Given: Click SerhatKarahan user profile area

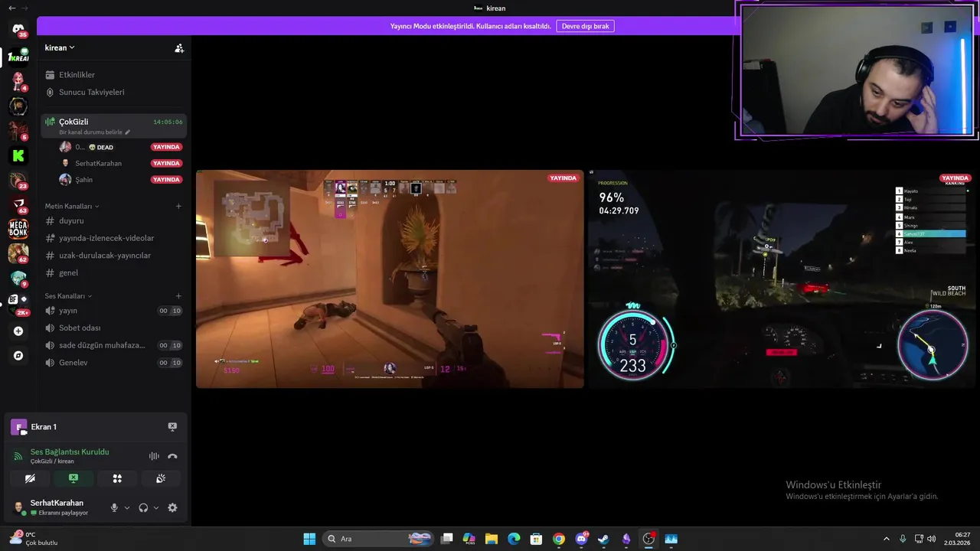Looking at the screenshot, I should [x=56, y=507].
